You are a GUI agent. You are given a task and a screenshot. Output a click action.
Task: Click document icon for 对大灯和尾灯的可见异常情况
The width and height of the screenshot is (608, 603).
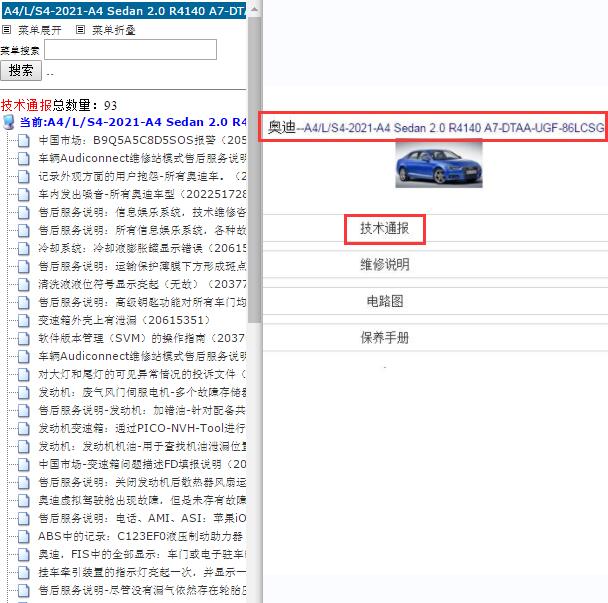coord(24,374)
